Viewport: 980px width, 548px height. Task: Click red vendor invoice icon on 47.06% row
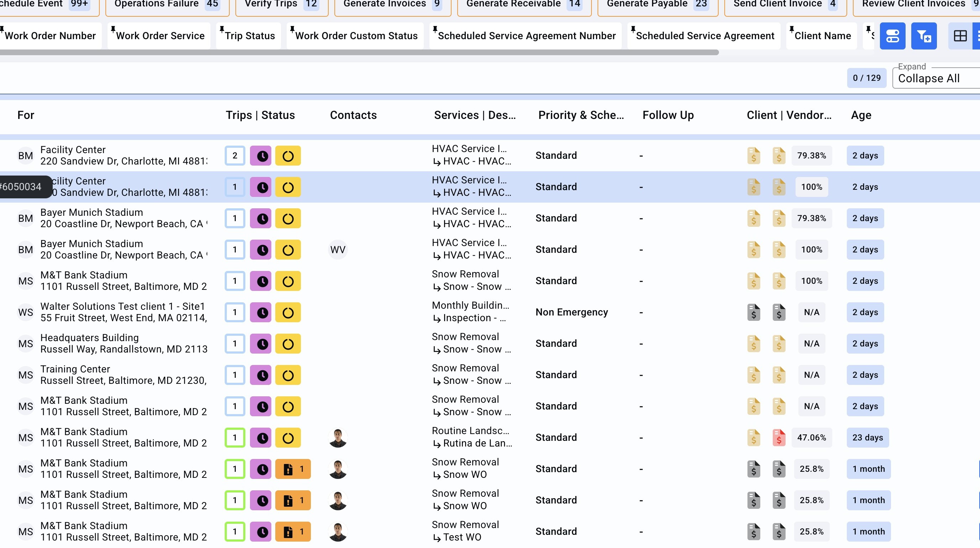pos(779,437)
